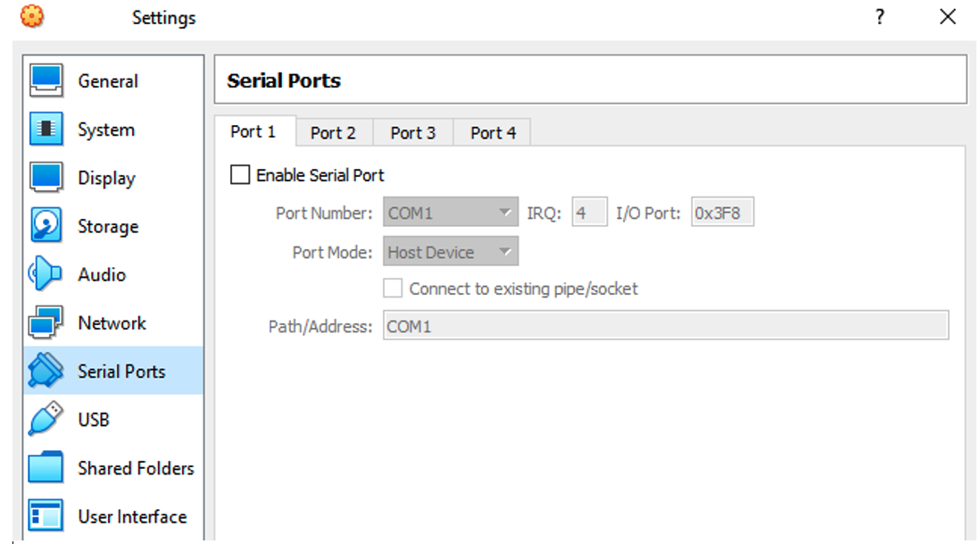
Task: Click the help question mark button
Action: click(880, 16)
